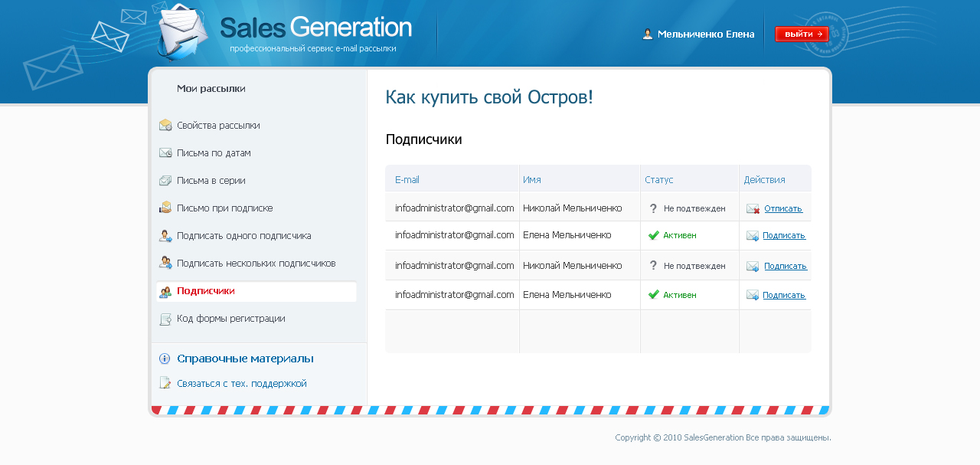The height and width of the screenshot is (465, 980).
Task: Click the user avatar icon before Мельниченко Елена
Action: 648,34
